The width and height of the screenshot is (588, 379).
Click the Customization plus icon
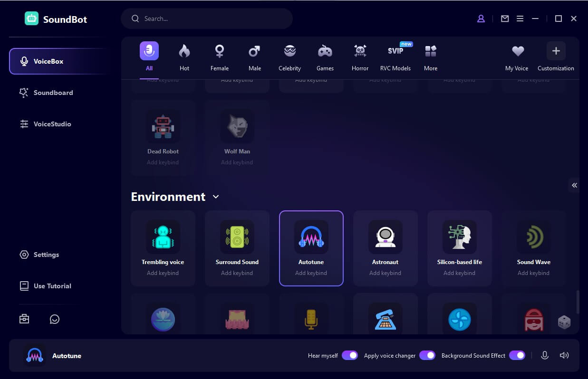556,51
